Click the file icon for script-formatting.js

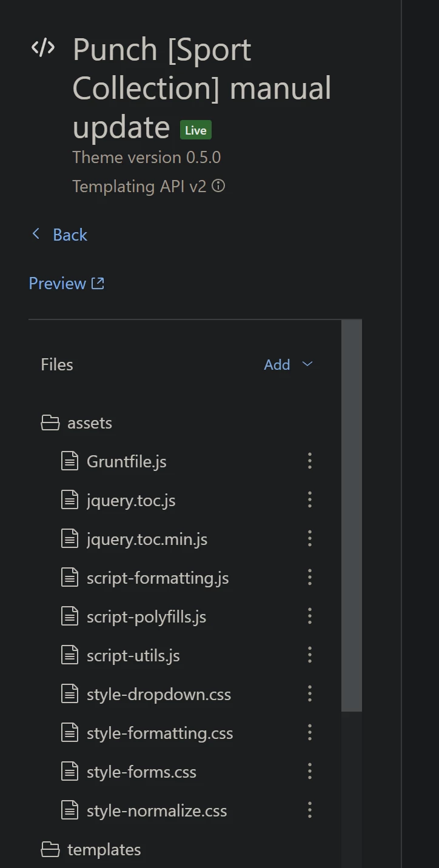[x=70, y=578]
